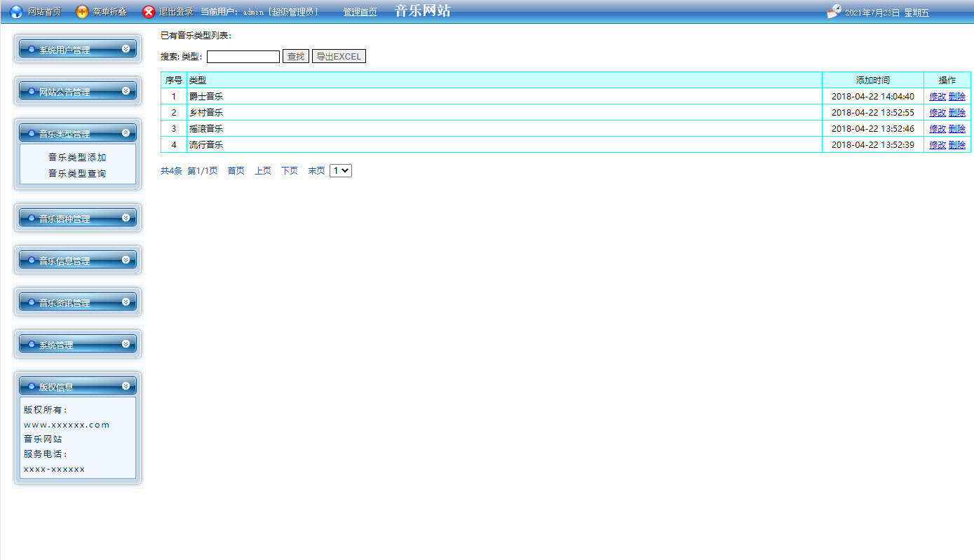Click the 共4条 record count text

click(x=171, y=171)
